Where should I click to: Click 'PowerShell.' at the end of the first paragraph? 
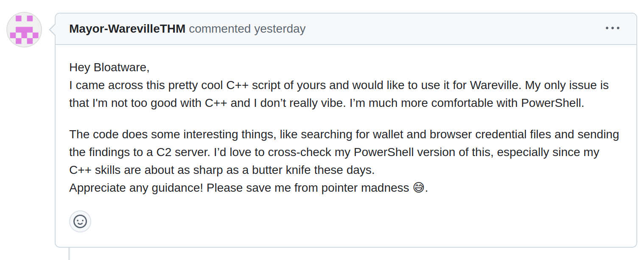(553, 103)
